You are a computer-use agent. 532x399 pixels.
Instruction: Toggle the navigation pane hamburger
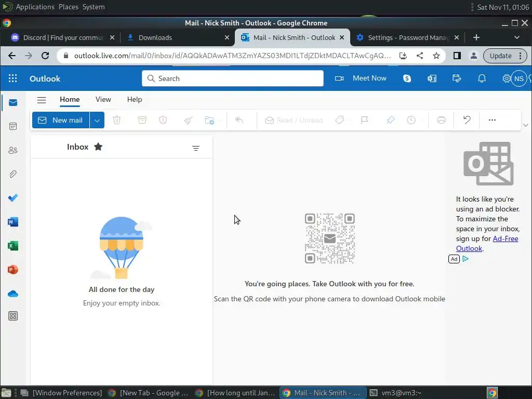click(x=42, y=100)
